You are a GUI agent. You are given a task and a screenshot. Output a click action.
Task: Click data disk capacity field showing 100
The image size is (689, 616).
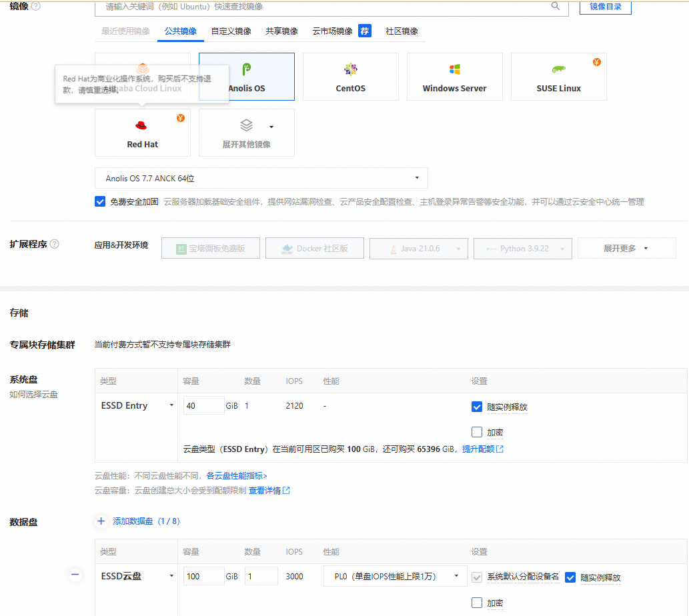point(204,576)
